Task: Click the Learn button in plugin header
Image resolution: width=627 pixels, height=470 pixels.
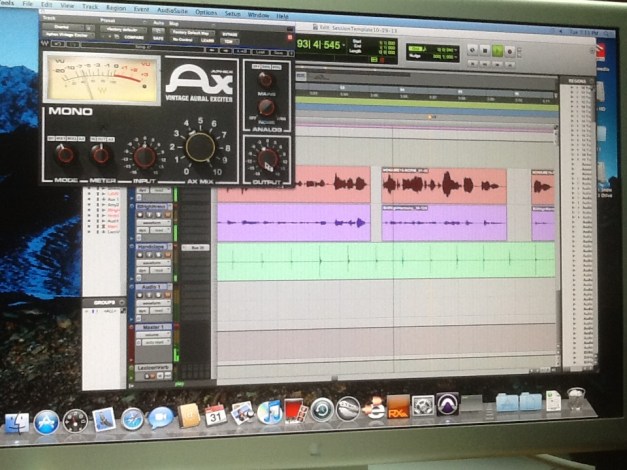Action: [x=208, y=40]
